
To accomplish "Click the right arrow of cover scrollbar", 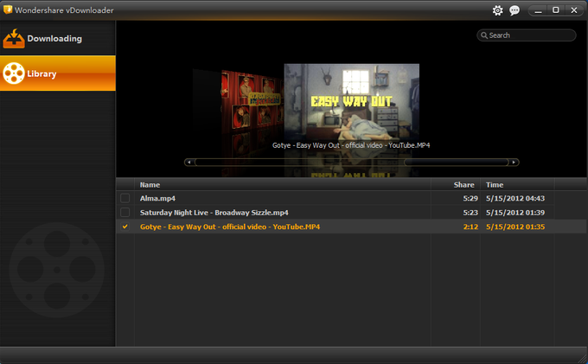I will pyautogui.click(x=514, y=162).
